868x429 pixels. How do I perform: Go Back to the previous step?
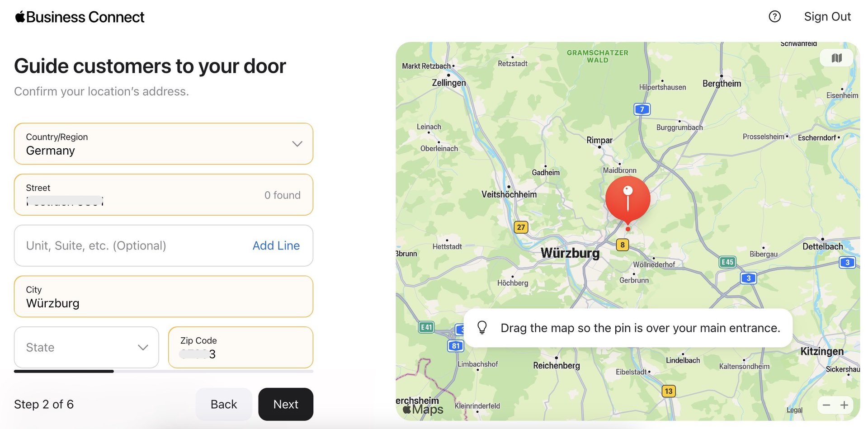tap(224, 404)
